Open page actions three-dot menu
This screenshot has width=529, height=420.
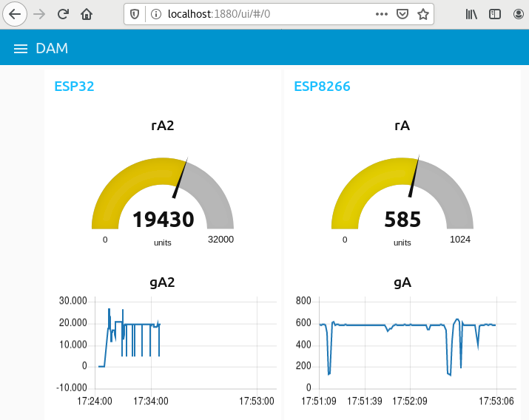click(381, 14)
